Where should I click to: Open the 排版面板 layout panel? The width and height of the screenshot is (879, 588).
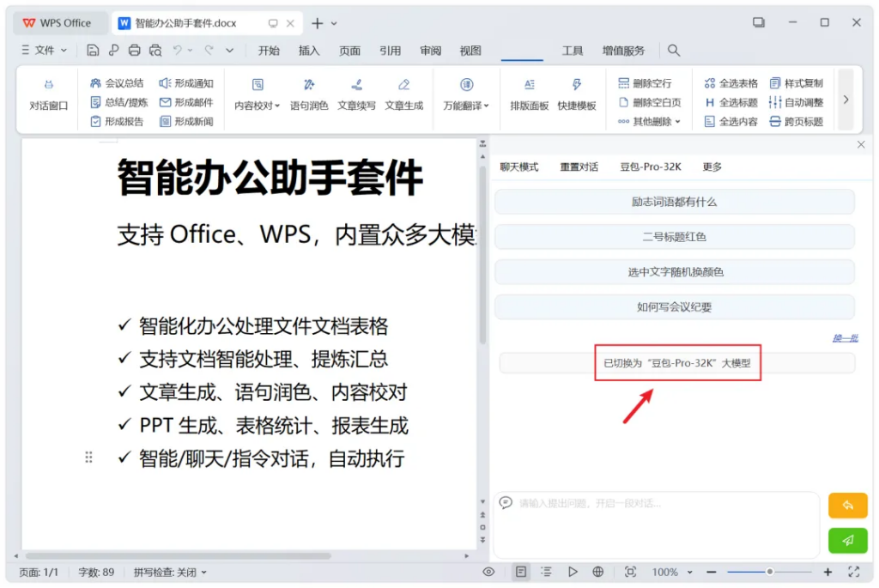[x=530, y=94]
